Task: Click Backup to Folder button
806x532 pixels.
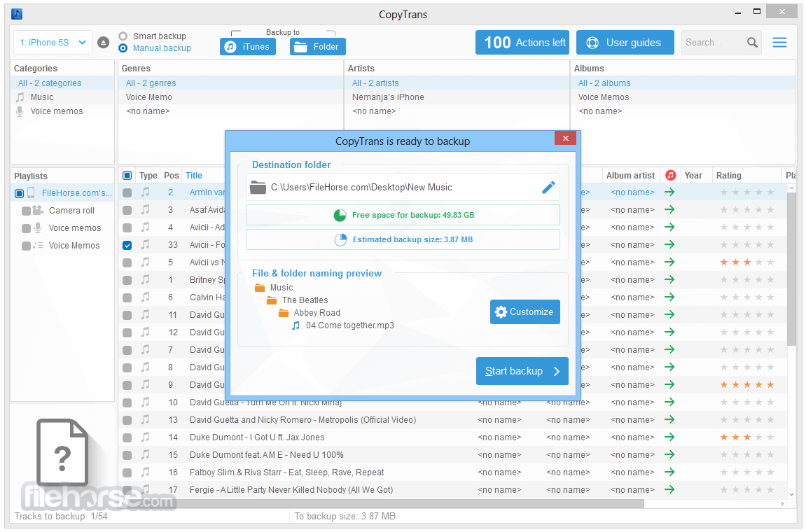Action: coord(318,47)
